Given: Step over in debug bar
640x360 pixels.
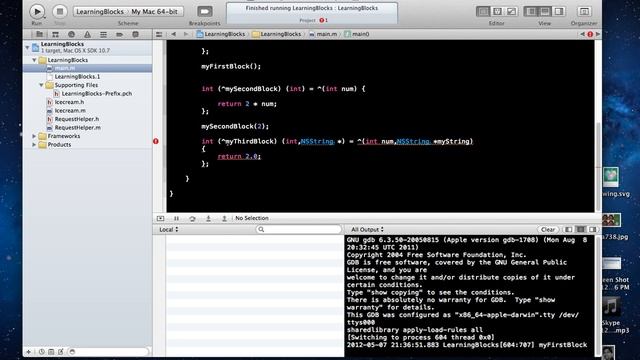Looking at the screenshot, I should pyautogui.click(x=192, y=218).
